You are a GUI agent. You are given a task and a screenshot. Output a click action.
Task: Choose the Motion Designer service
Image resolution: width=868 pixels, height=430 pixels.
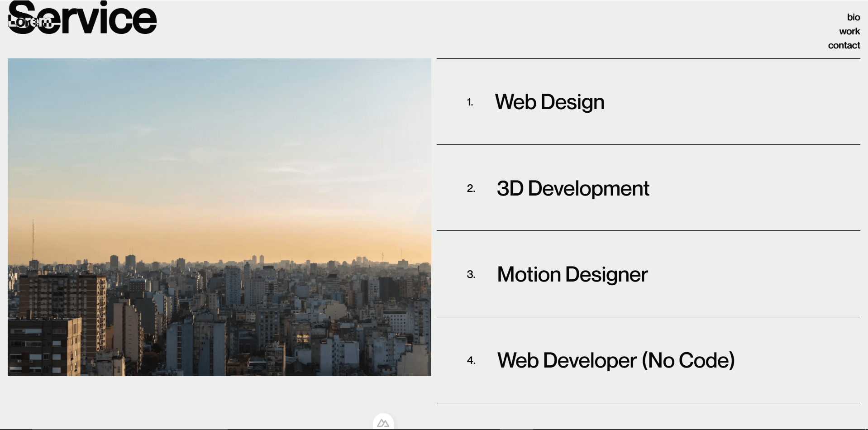coord(572,274)
